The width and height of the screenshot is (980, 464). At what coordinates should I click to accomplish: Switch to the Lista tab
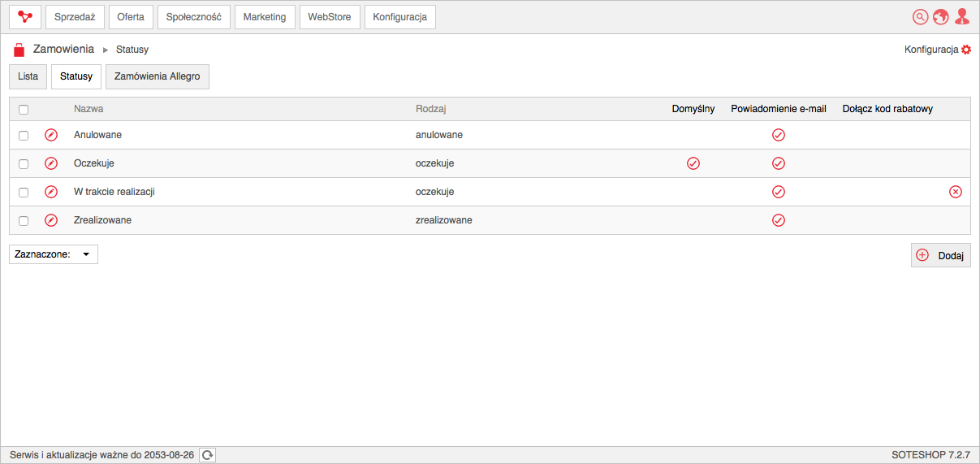coord(28,76)
